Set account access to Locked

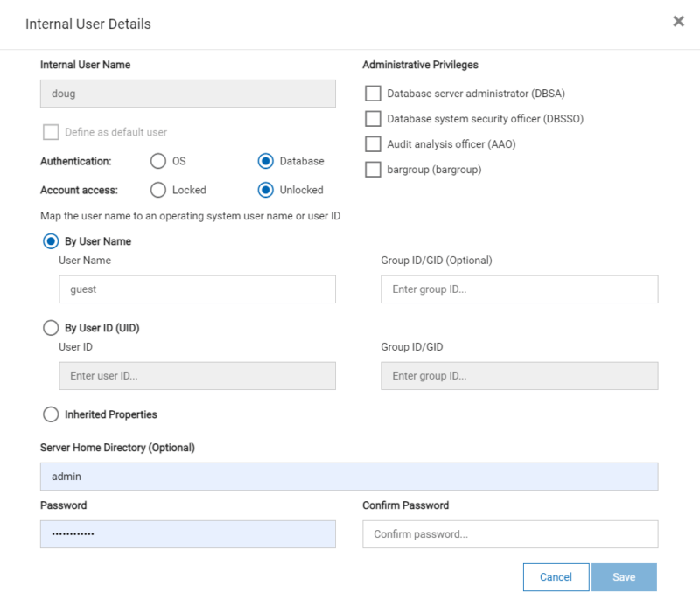point(158,190)
